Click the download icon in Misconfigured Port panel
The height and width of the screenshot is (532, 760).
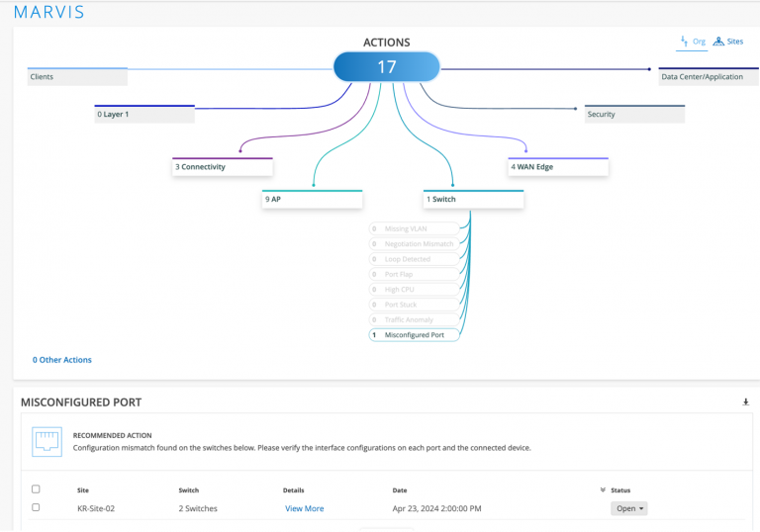point(745,402)
